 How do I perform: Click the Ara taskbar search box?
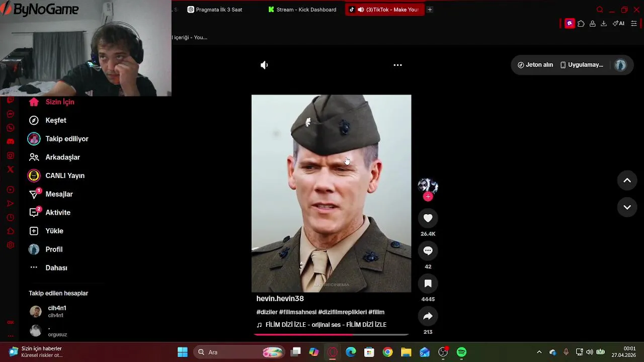240,352
